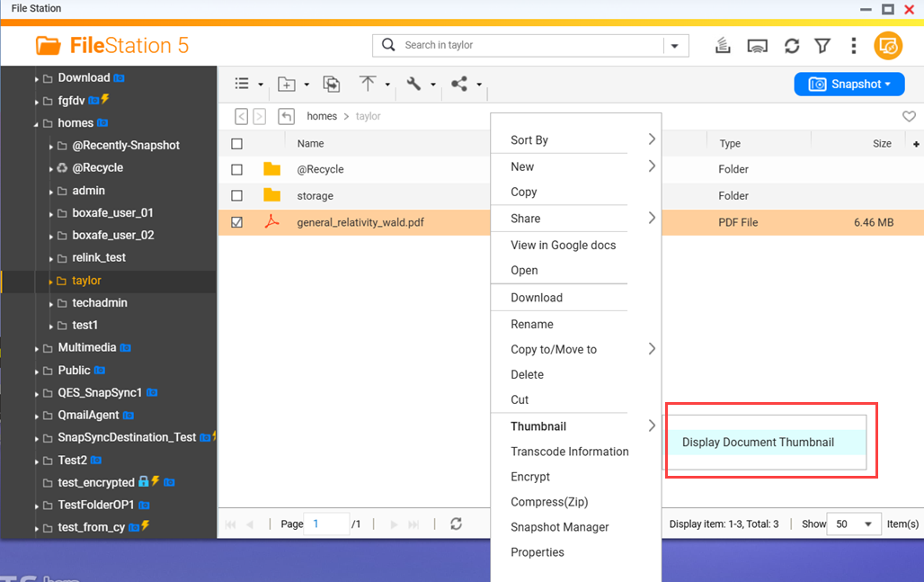Toggle the select-all header checkbox
Viewport: 924px width, 582px height.
(237, 144)
